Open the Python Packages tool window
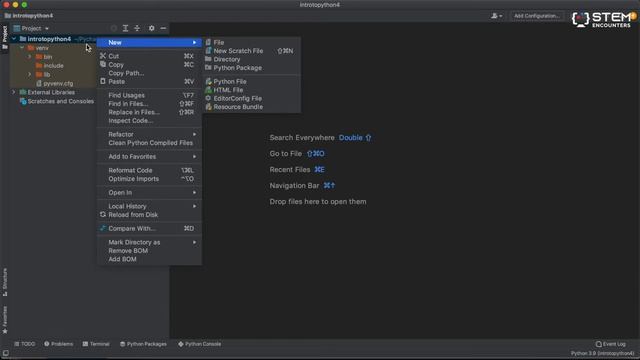Viewport: 640px width, 360px height. coord(143,344)
